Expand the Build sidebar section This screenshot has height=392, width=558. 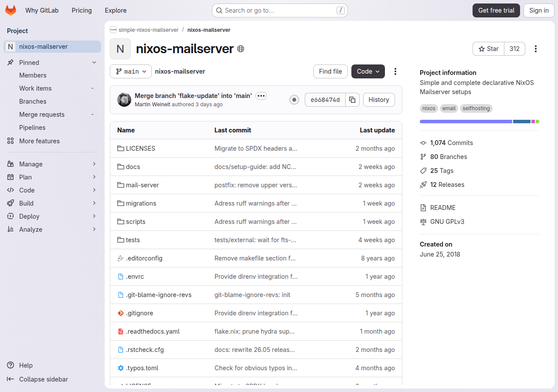click(x=52, y=203)
